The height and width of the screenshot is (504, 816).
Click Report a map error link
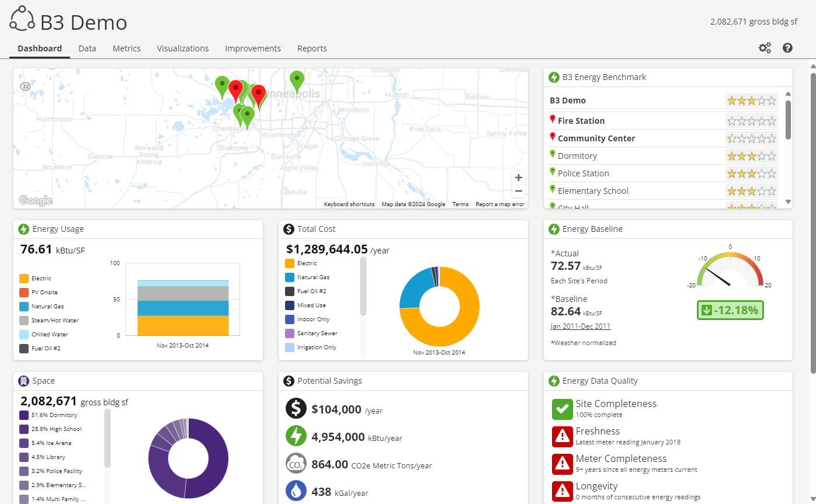[x=500, y=204]
